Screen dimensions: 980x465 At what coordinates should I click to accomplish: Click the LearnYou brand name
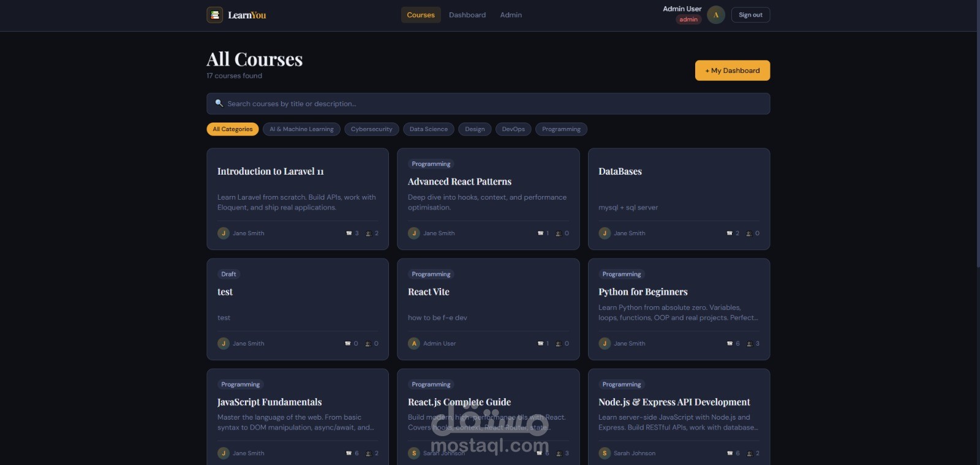click(x=247, y=15)
